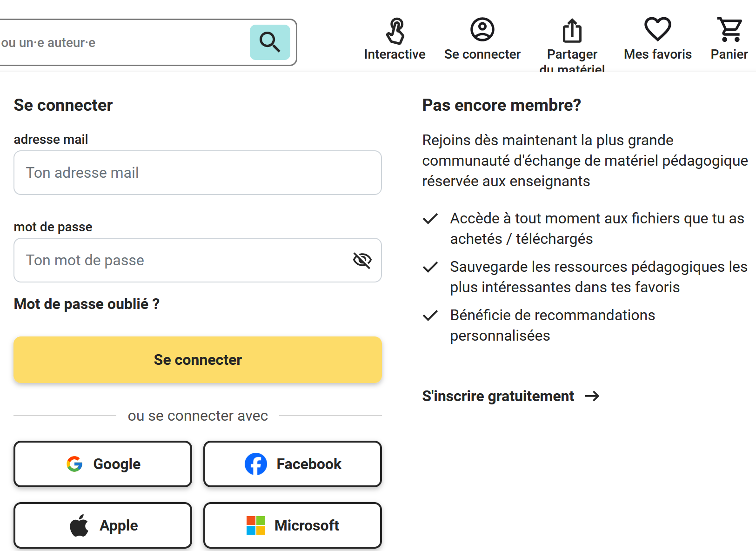756x551 pixels.
Task: Click the author search input box
Action: (x=121, y=42)
